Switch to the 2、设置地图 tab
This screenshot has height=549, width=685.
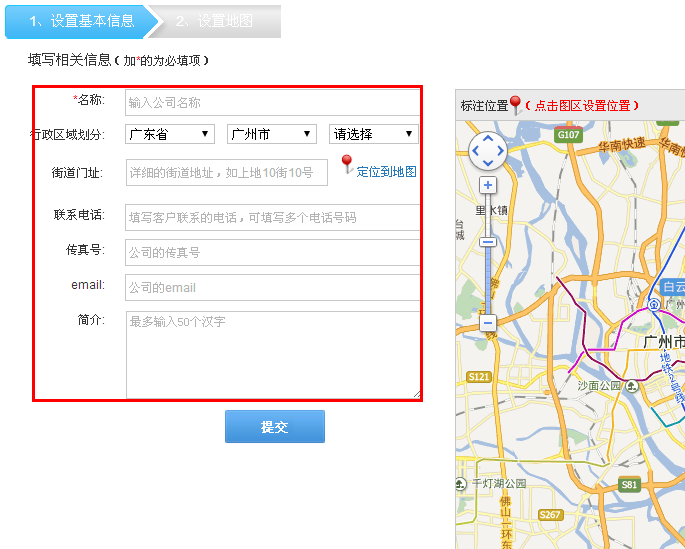tap(214, 21)
